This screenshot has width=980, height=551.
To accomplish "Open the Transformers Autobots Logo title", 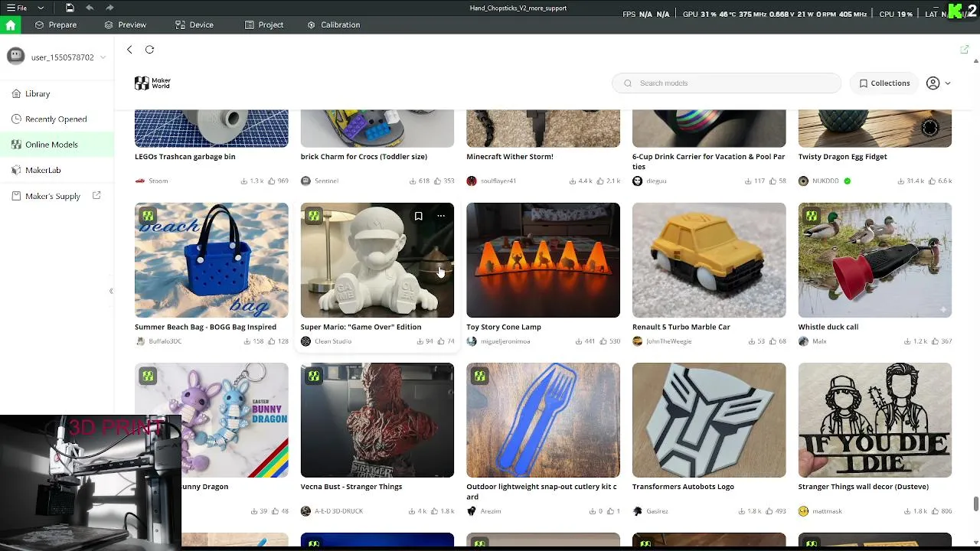I will pos(683,487).
